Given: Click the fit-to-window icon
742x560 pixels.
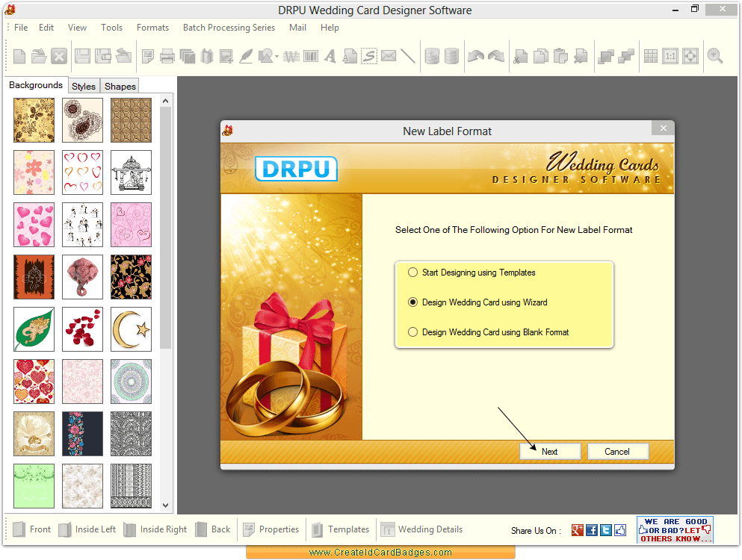Looking at the screenshot, I should [x=690, y=56].
